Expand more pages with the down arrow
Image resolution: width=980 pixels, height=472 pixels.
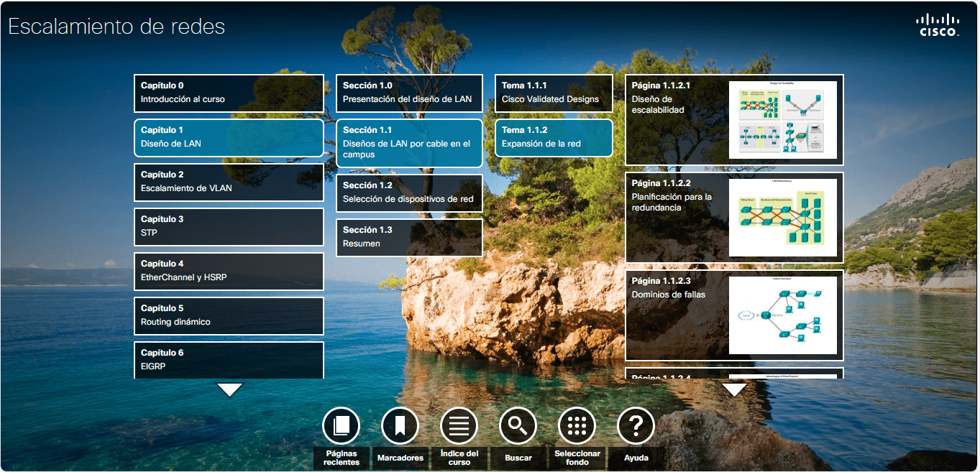734,390
